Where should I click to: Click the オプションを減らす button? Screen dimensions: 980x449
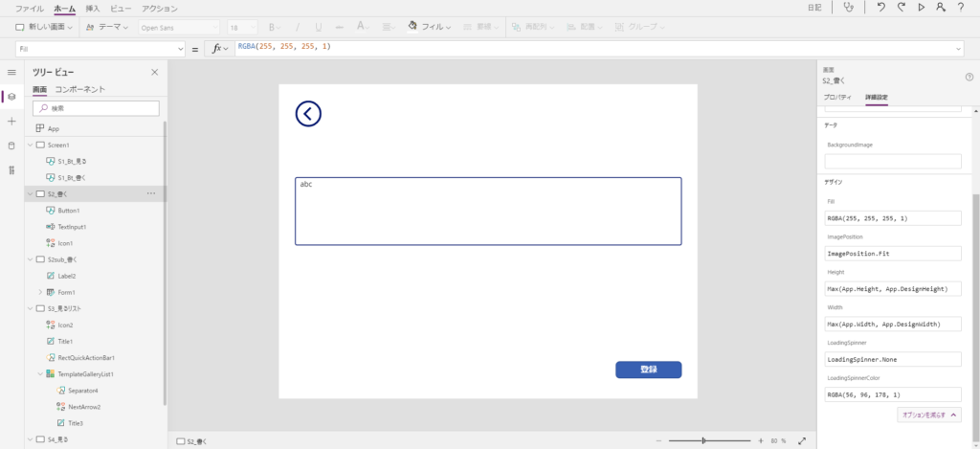click(x=929, y=415)
